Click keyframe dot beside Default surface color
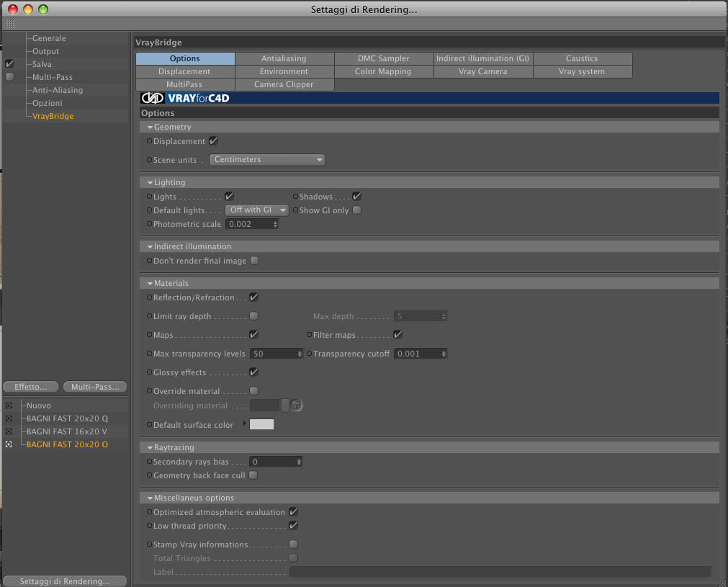This screenshot has height=587, width=728. [x=149, y=424]
